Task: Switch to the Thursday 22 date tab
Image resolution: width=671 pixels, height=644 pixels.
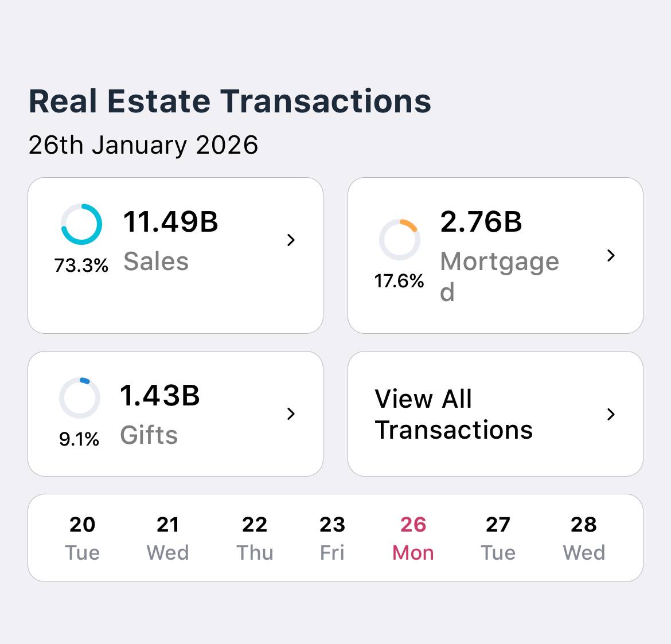Action: [255, 537]
